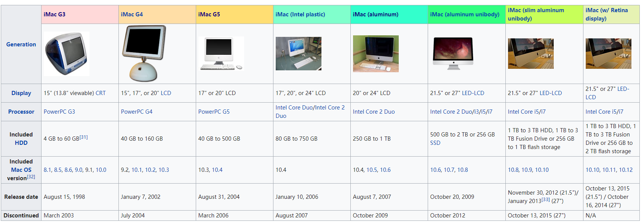The image size is (644, 222).
Task: Open the Mac OS 10.0 version link
Action: 101,170
